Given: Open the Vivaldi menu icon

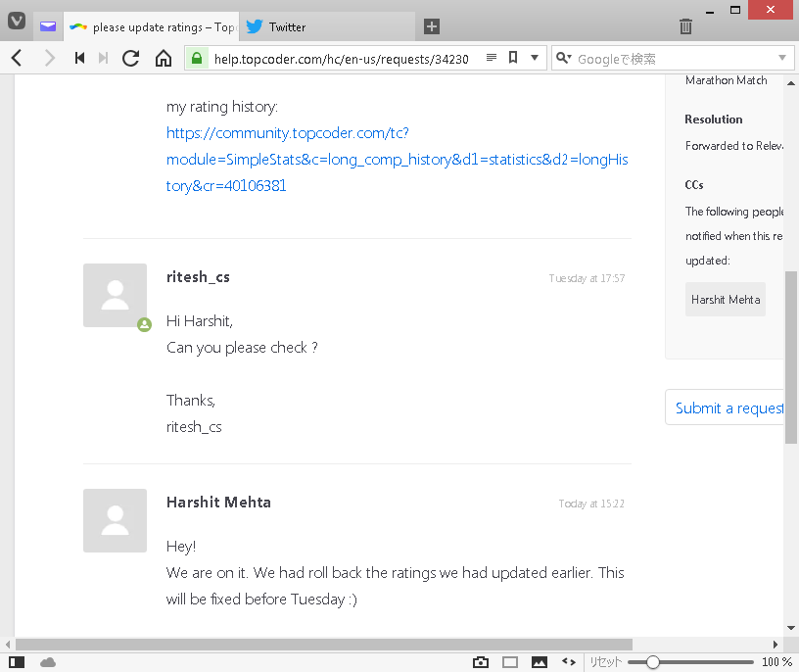Looking at the screenshot, I should 17,21.
